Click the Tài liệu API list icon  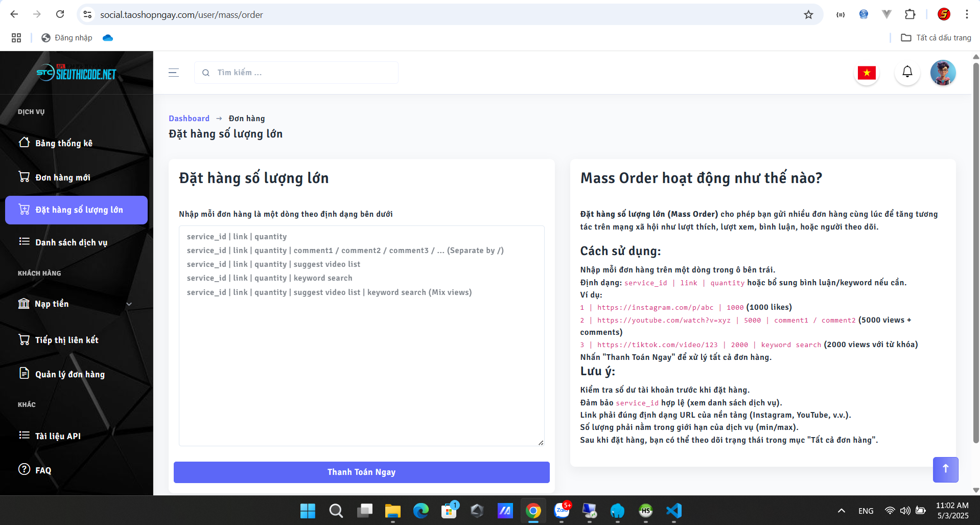[x=24, y=436]
